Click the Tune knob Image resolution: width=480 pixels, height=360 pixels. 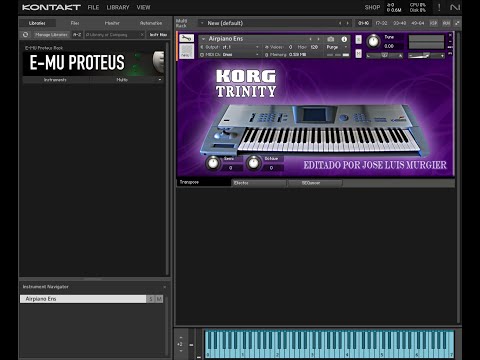(x=373, y=41)
